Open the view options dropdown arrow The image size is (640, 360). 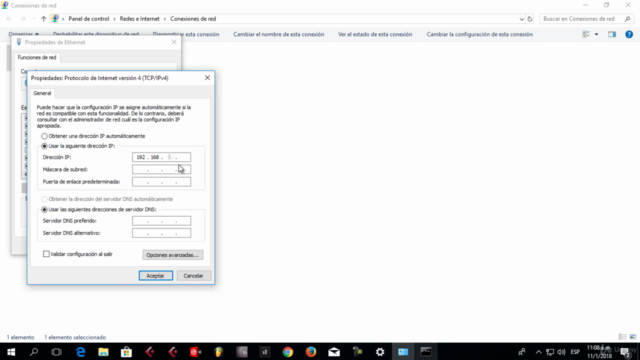click(x=596, y=34)
